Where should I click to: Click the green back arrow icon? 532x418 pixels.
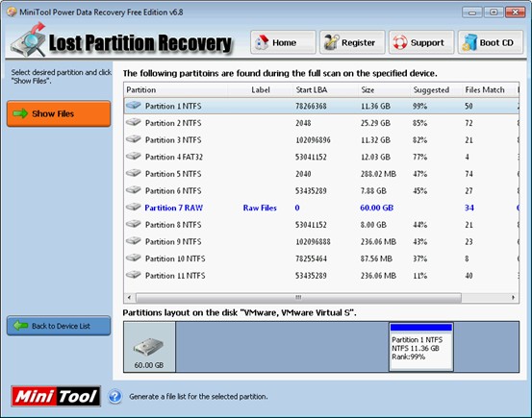21,326
